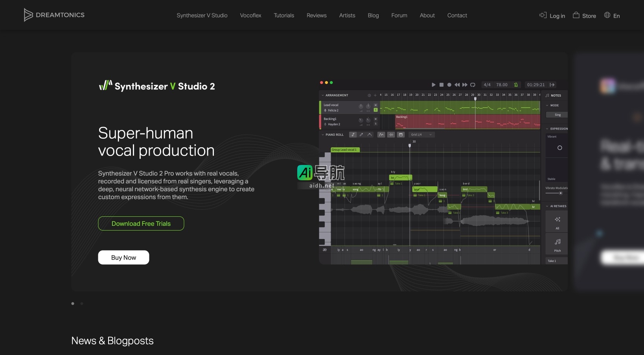
Task: Toggle solo on Lead vocal track
Action: (375, 110)
